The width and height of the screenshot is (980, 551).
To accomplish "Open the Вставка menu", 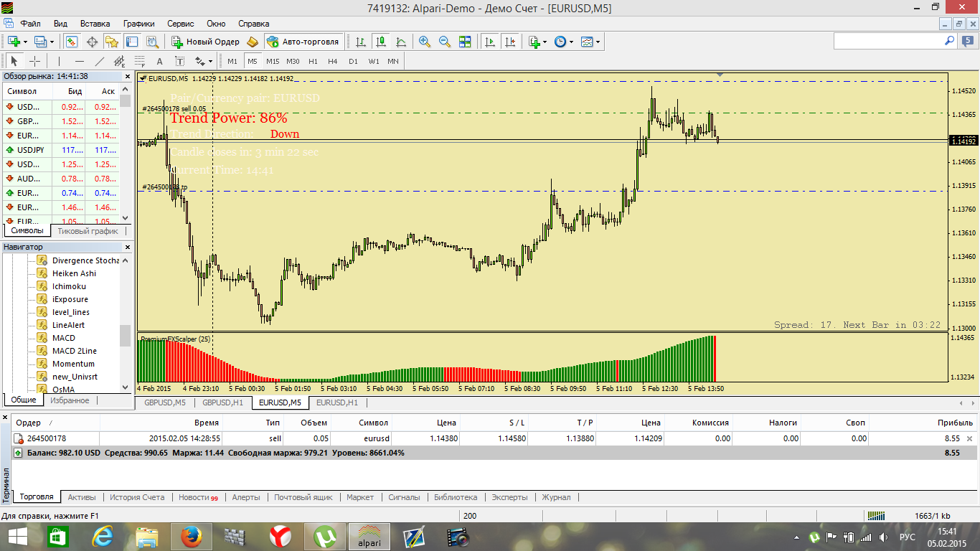I will [95, 24].
